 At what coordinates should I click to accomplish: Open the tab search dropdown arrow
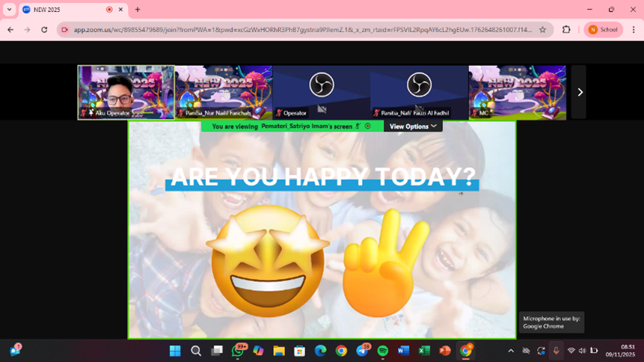click(10, 10)
